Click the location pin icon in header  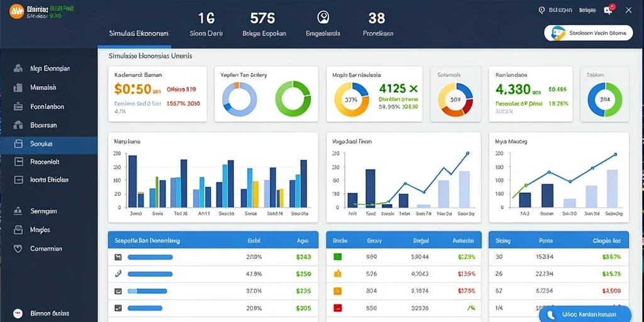(x=541, y=10)
